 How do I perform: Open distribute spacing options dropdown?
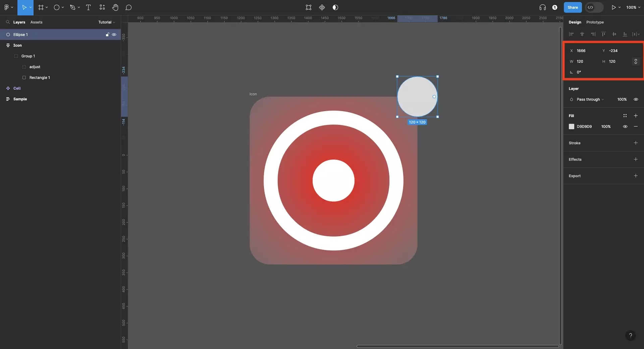[636, 34]
